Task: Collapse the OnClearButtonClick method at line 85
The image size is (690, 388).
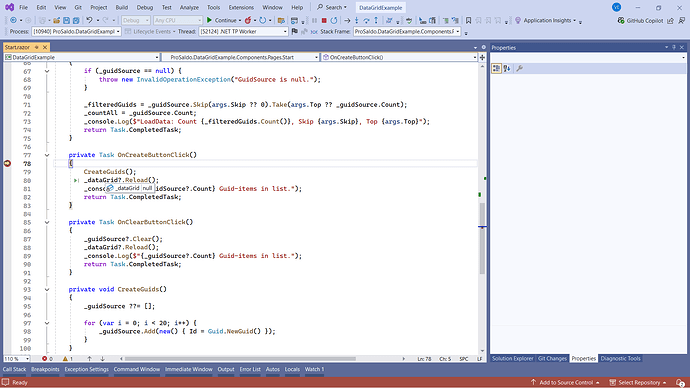Action: point(47,222)
